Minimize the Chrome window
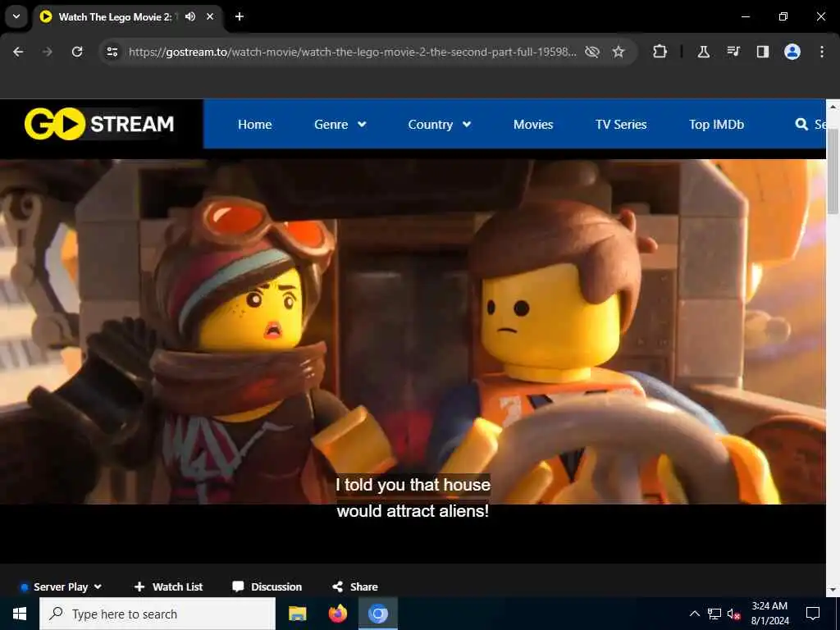Viewport: 840px width, 630px height. pyautogui.click(x=745, y=16)
